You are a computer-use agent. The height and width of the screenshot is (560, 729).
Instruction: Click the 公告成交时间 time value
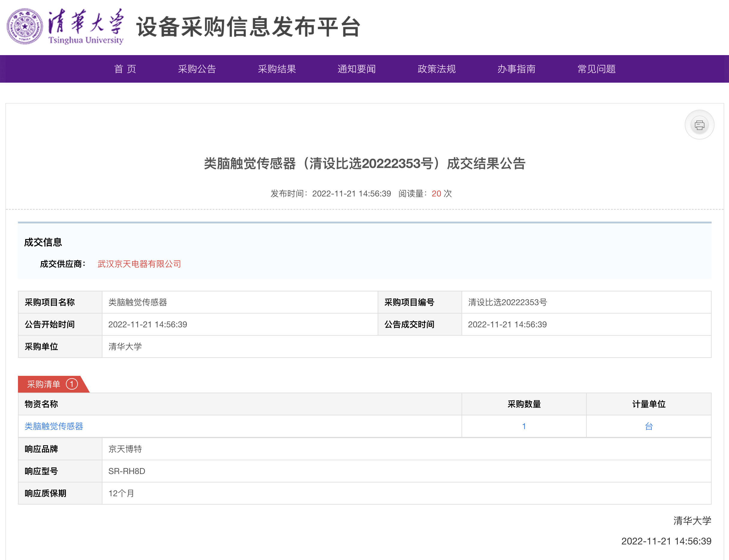tap(507, 324)
